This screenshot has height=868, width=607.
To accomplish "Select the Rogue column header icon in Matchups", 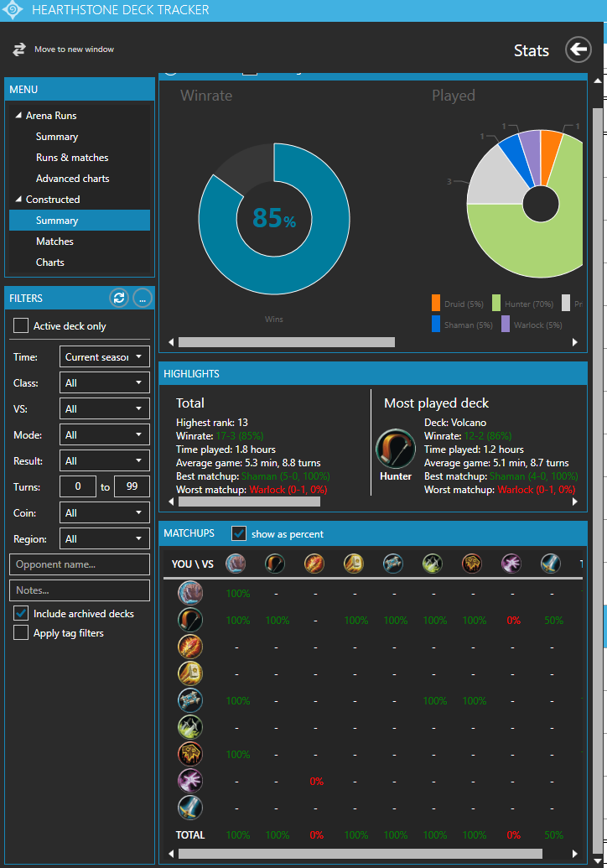I will click(x=433, y=564).
